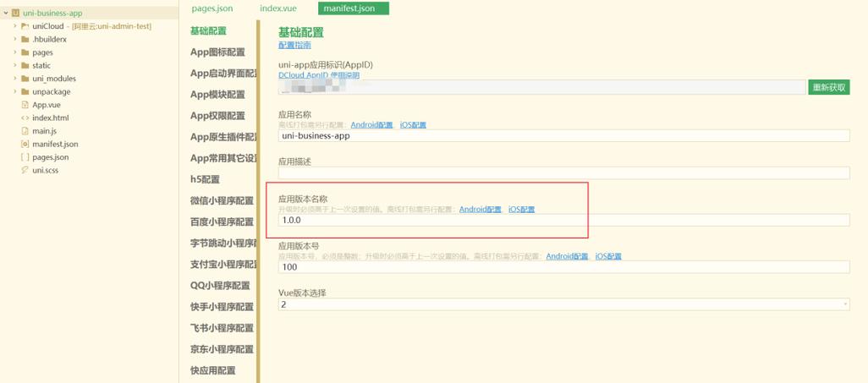The height and width of the screenshot is (383, 868).
Task: Click the AppID input field
Action: (542, 87)
